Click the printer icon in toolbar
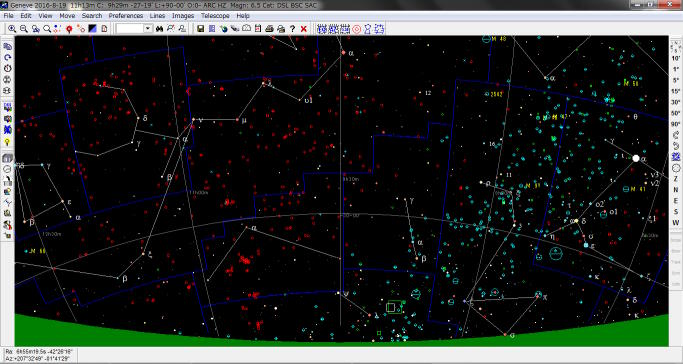The width and height of the screenshot is (683, 364). click(269, 29)
